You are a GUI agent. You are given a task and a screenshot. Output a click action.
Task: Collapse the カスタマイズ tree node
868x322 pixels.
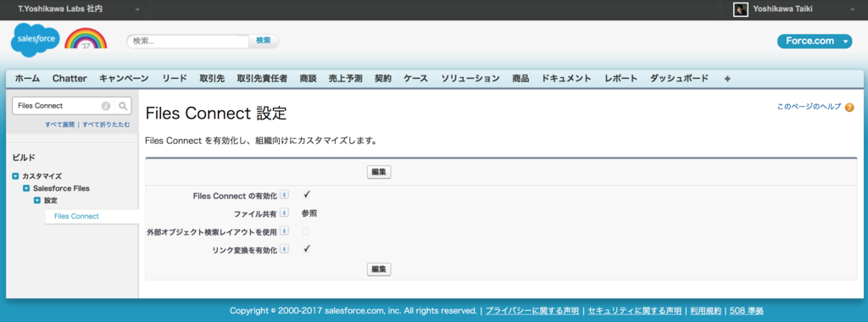click(15, 176)
